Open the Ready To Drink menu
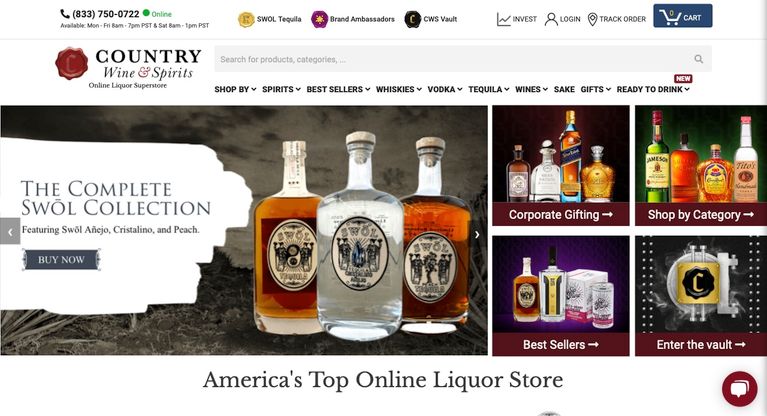767x416 pixels. click(653, 89)
